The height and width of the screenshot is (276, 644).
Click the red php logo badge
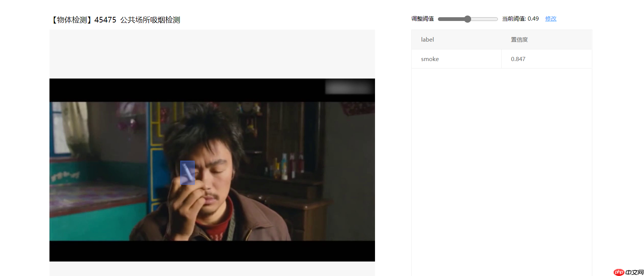pyautogui.click(x=619, y=272)
